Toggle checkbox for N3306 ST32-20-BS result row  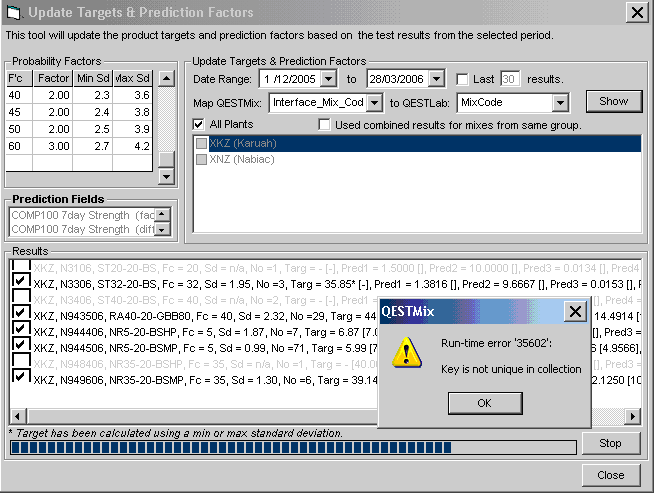coord(20,282)
